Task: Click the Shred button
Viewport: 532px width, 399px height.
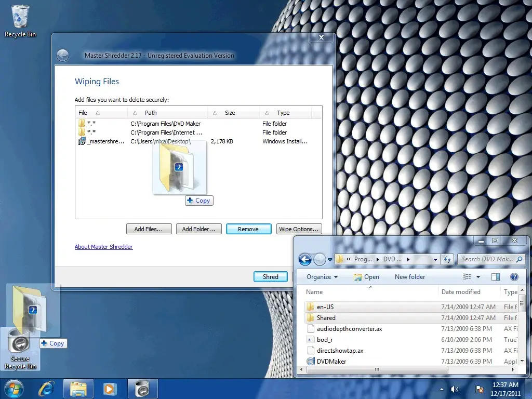Action: pos(270,277)
